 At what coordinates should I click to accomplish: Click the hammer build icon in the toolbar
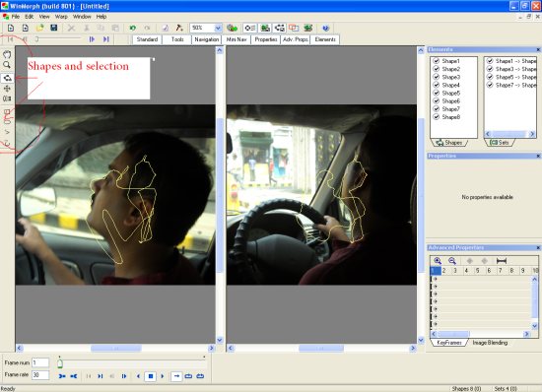click(179, 28)
